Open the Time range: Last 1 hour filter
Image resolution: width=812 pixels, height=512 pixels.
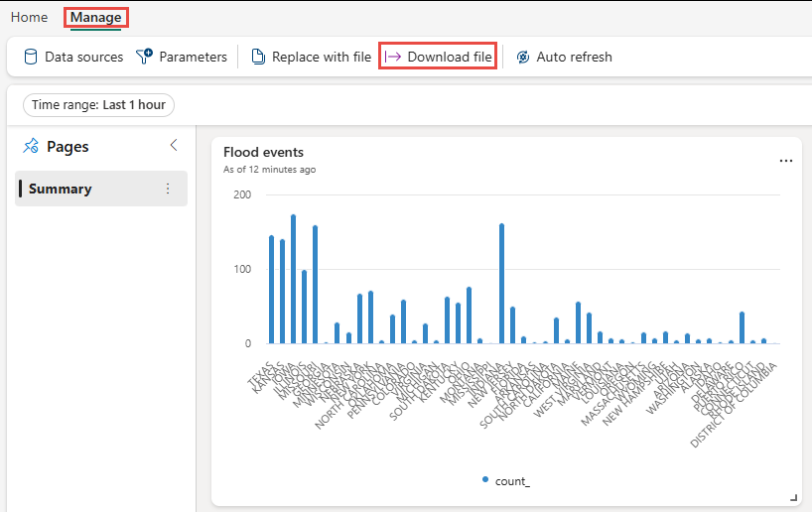[98, 105]
